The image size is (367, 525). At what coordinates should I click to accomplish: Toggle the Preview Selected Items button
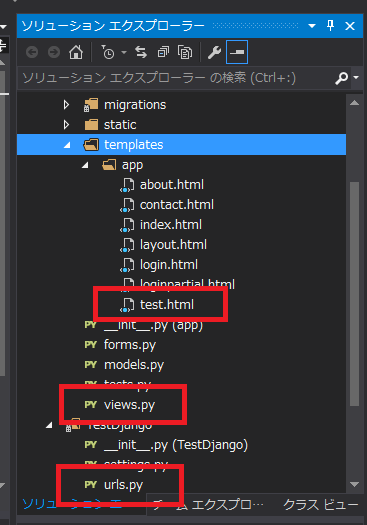(237, 52)
